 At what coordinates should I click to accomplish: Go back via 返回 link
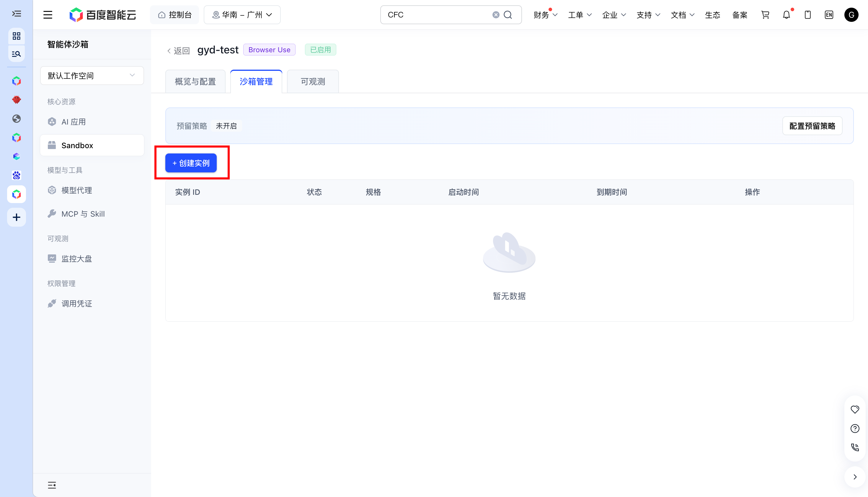click(x=178, y=50)
